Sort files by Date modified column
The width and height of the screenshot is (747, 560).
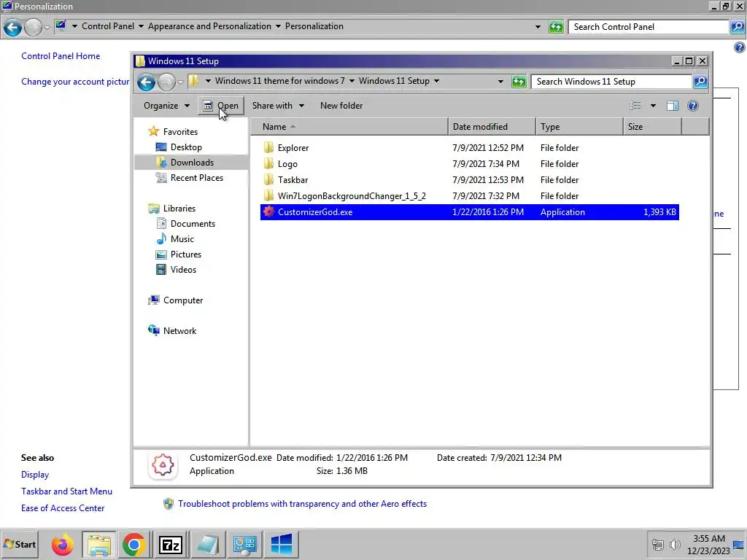point(492,127)
